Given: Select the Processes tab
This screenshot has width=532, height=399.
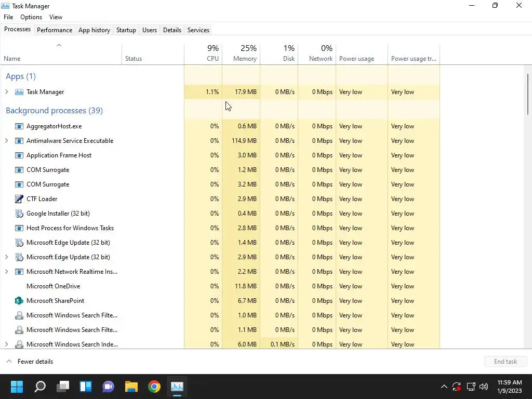Looking at the screenshot, I should click(17, 29).
